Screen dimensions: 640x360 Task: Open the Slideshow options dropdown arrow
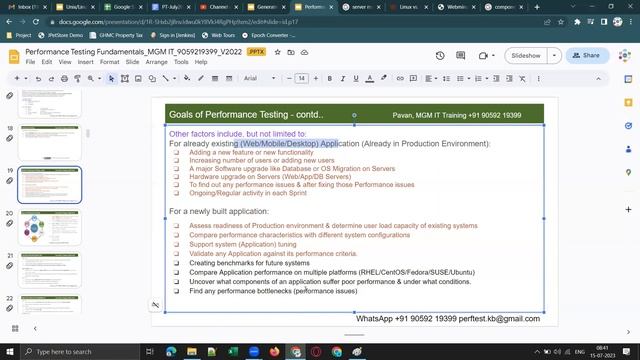coord(554,56)
